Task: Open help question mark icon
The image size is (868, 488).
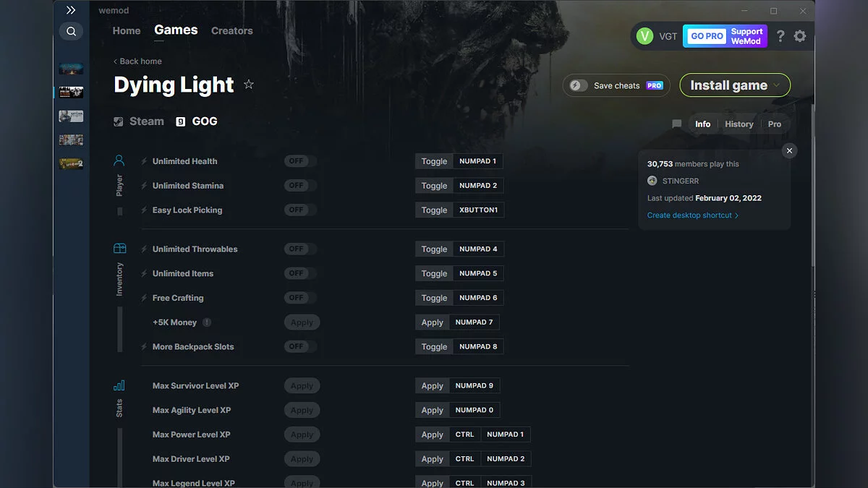Action: click(780, 36)
